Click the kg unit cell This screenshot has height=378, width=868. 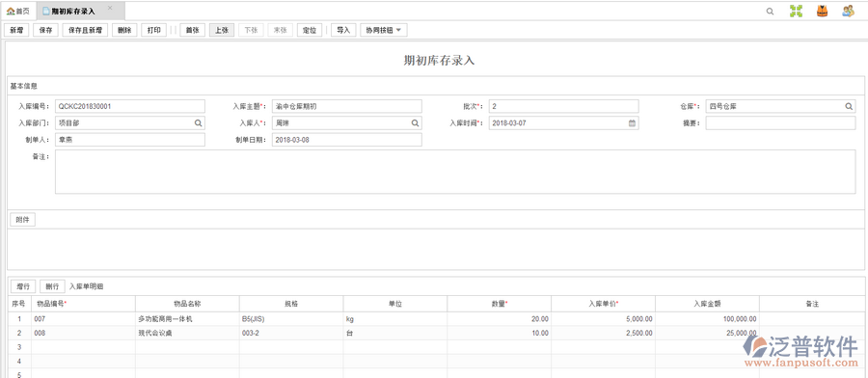pyautogui.click(x=395, y=319)
